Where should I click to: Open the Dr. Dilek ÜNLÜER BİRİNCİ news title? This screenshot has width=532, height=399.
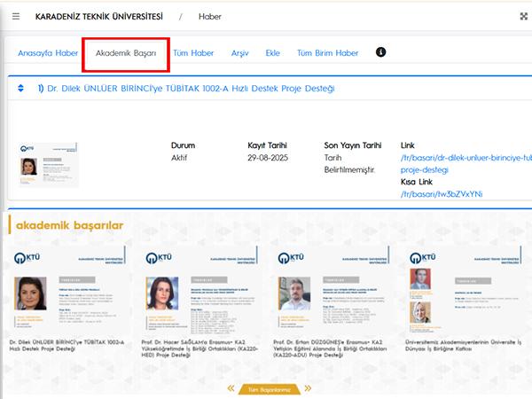click(191, 89)
